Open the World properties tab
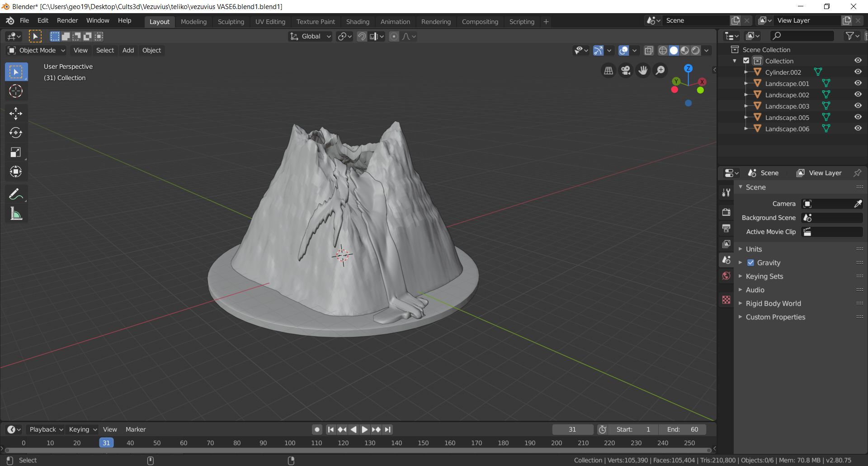This screenshot has height=466, width=868. click(726, 276)
